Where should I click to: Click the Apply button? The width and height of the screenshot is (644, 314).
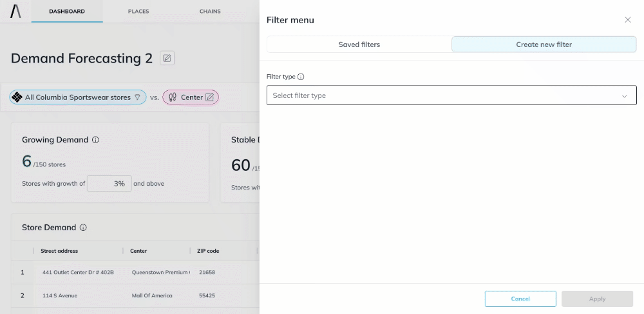click(x=597, y=299)
